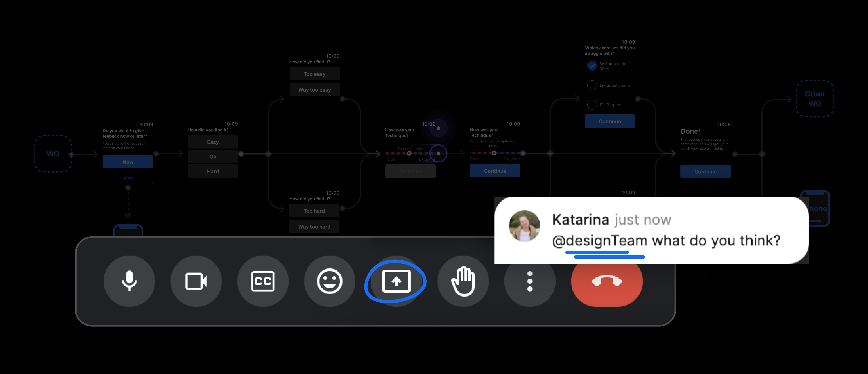This screenshot has width=868, height=374.
Task: Click Continue under the exercise checklist
Action: click(x=610, y=121)
